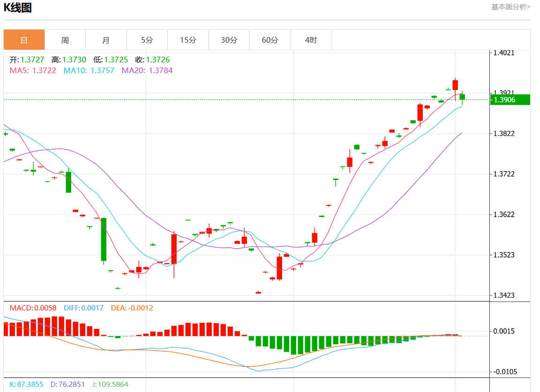Click the MA5 legend value
This screenshot has height=392, width=540.
33,70
